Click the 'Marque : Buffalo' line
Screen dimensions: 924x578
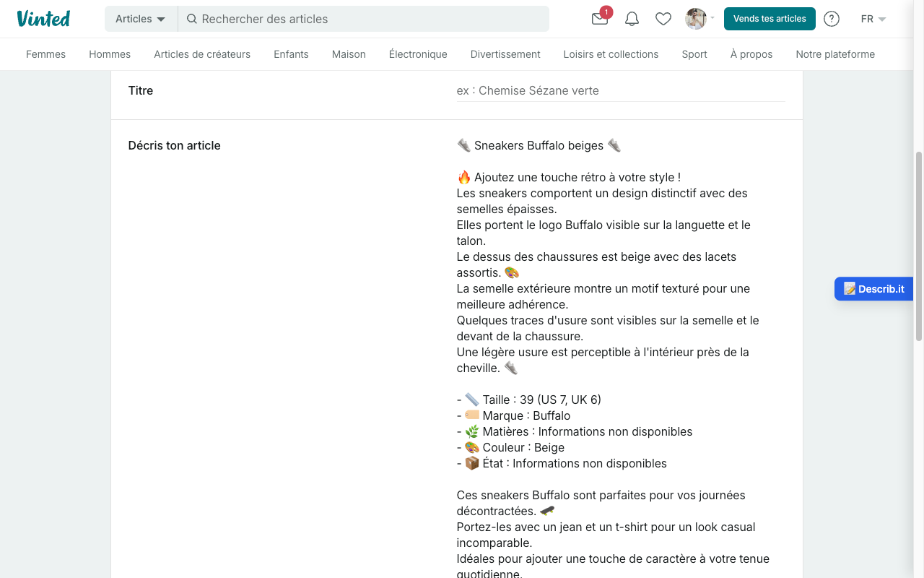click(514, 416)
